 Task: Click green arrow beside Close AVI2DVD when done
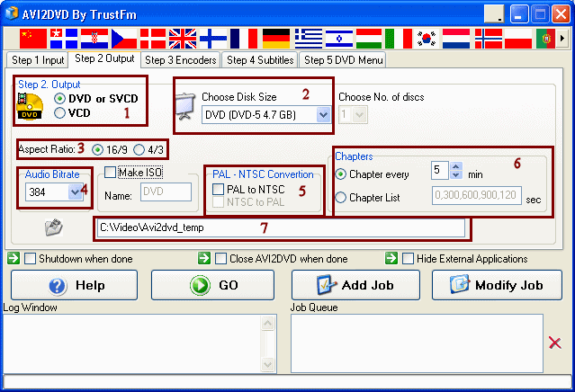204,258
